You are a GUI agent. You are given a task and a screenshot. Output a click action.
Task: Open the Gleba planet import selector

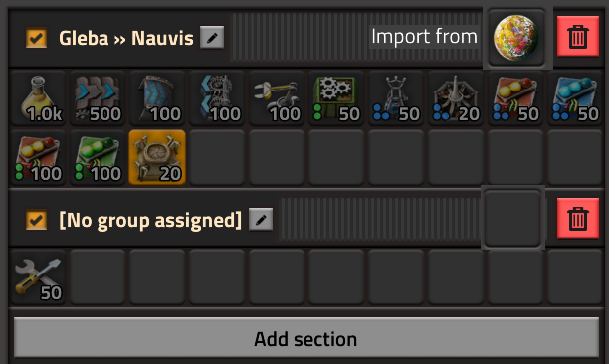click(x=515, y=37)
